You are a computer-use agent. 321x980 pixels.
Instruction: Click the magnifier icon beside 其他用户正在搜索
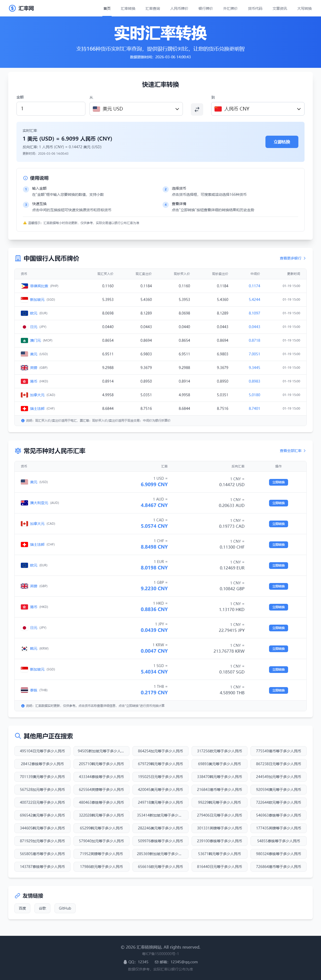[x=18, y=736]
